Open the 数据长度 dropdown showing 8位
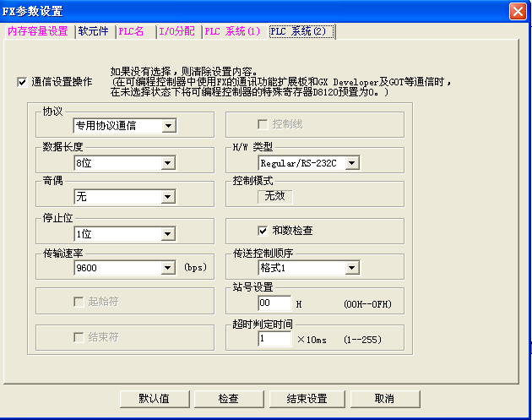Image resolution: width=532 pixels, height=420 pixels. (x=169, y=163)
